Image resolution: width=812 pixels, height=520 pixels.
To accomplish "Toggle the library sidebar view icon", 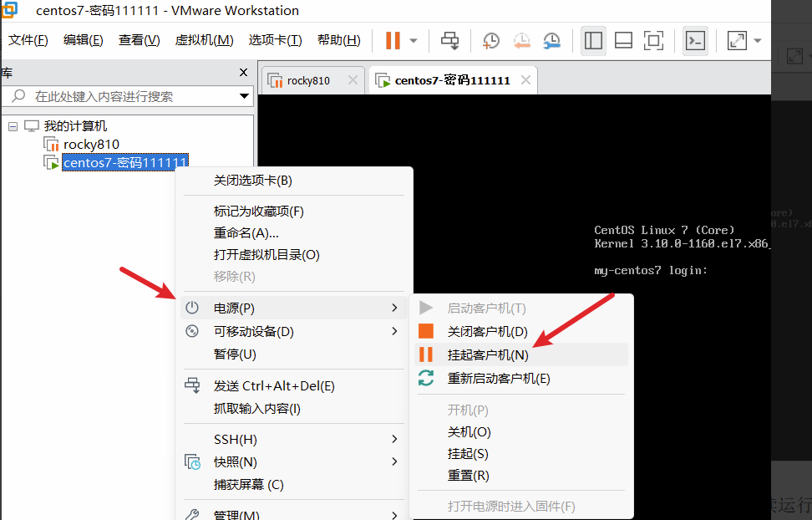I will [x=593, y=40].
